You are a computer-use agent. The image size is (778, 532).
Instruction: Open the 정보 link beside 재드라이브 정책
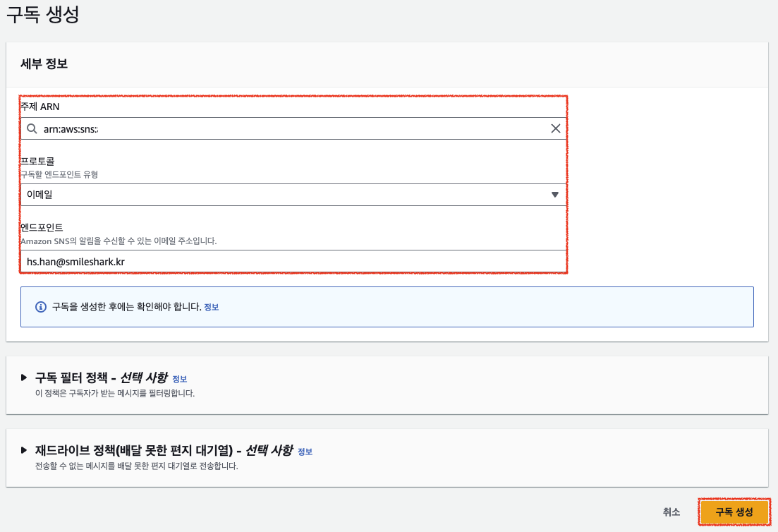pyautogui.click(x=305, y=452)
